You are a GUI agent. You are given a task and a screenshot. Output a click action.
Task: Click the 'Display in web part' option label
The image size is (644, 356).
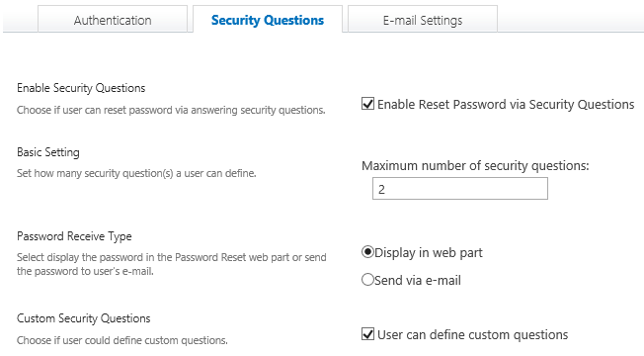click(x=429, y=252)
